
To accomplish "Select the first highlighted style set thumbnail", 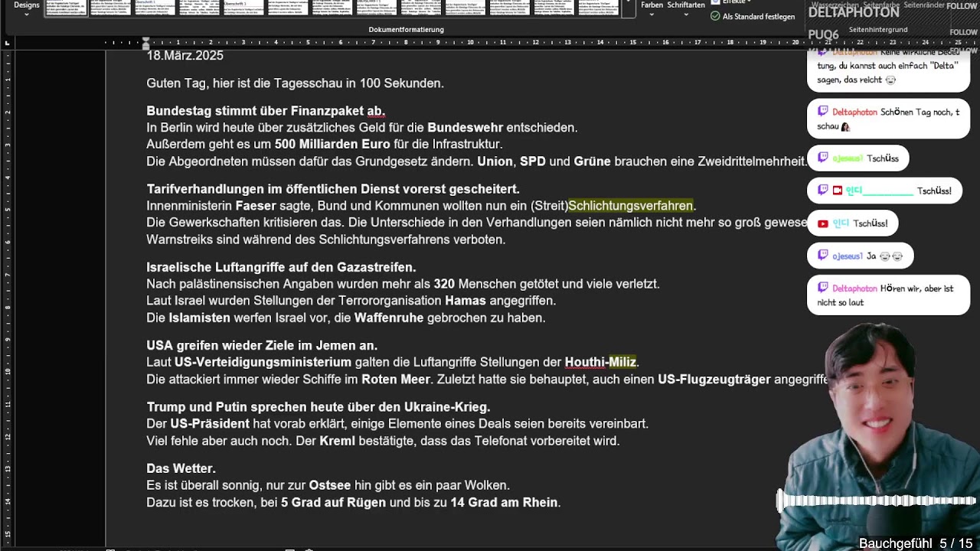I will click(x=67, y=8).
